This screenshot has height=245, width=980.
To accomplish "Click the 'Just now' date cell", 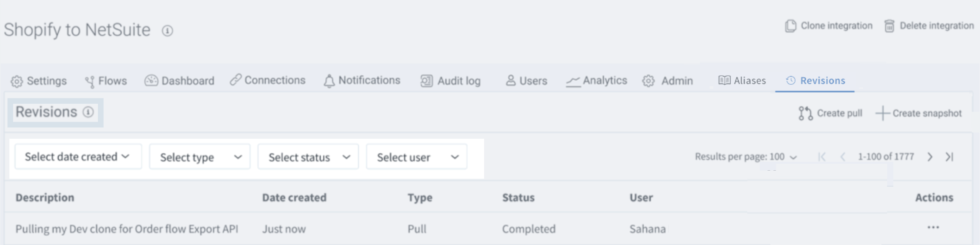I will (284, 229).
